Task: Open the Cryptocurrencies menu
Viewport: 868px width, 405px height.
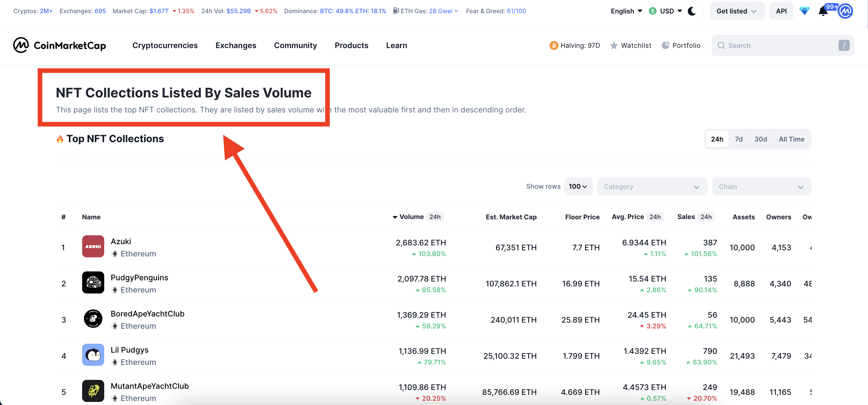Action: [x=165, y=45]
